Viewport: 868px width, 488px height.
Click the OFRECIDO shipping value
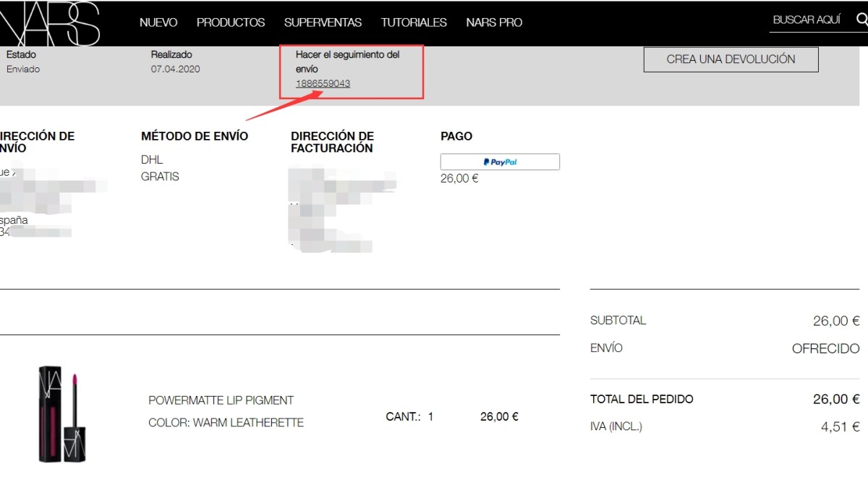[x=825, y=349]
